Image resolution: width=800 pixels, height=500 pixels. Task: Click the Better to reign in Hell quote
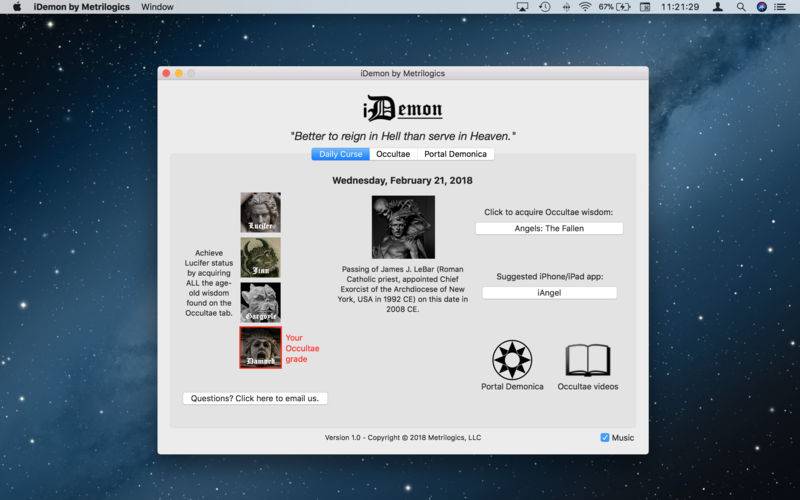click(x=403, y=136)
